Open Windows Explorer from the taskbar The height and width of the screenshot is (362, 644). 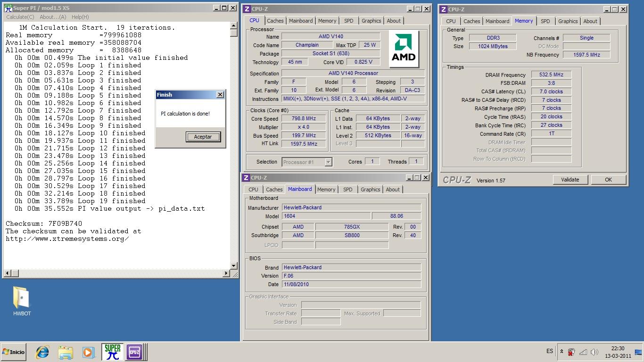tap(66, 352)
